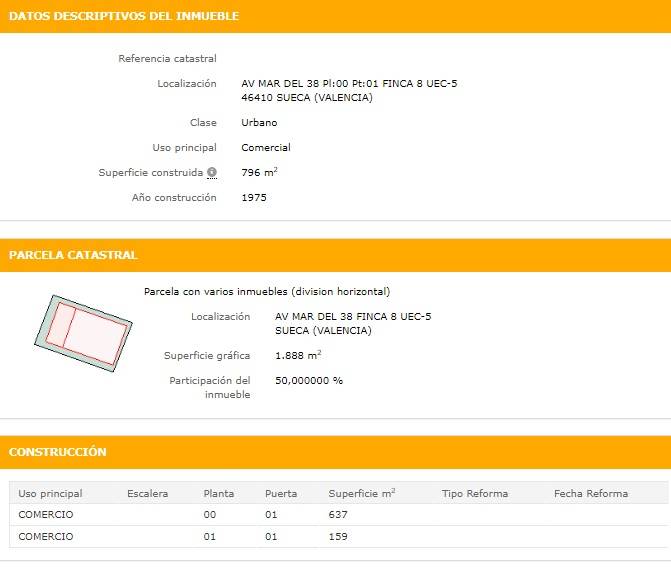The image size is (671, 573).
Task: Select the surface value '159'
Action: [338, 537]
